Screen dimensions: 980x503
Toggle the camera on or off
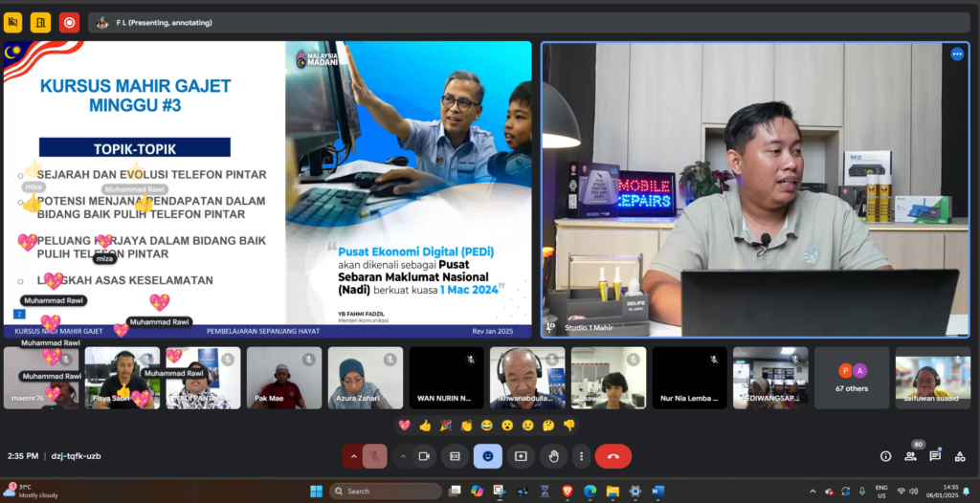[424, 456]
